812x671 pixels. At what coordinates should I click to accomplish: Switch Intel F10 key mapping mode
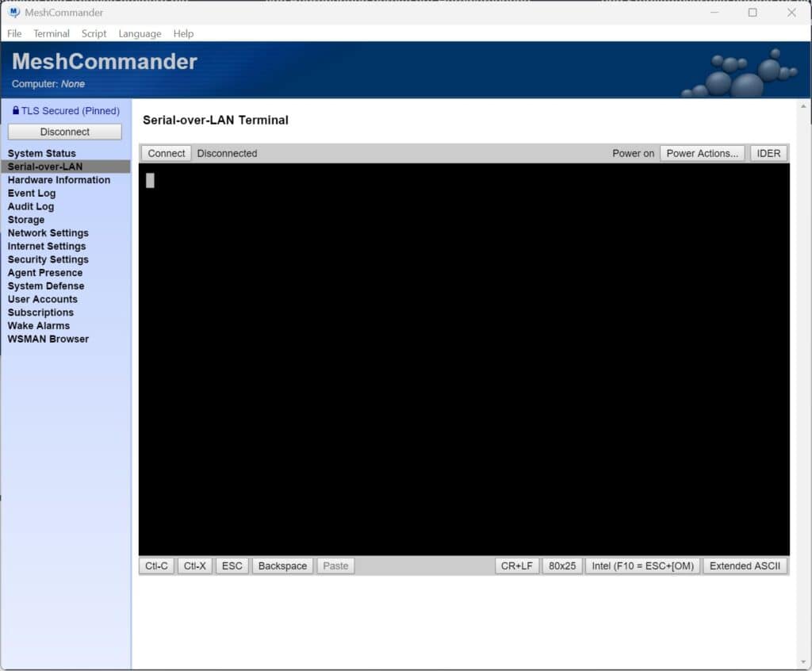[x=642, y=566]
